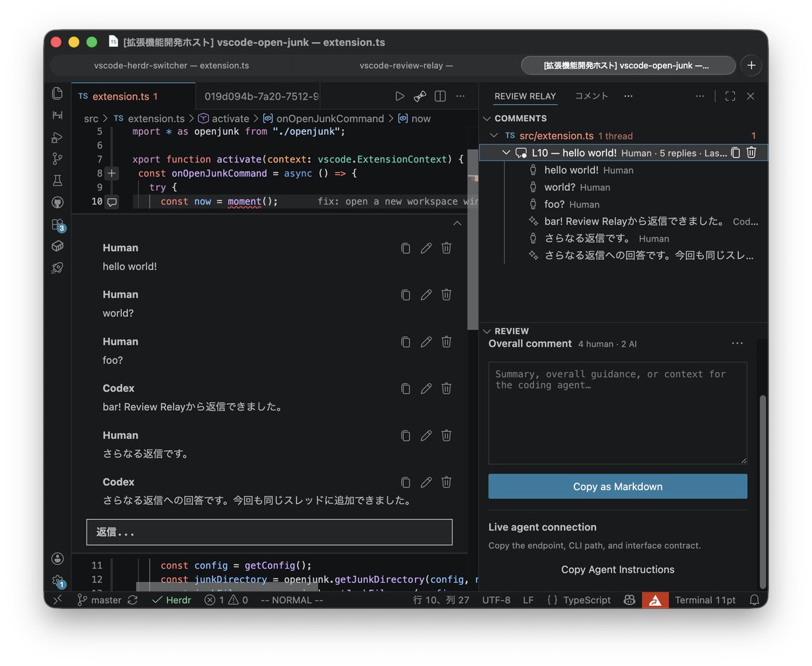812x666 pixels.
Task: Switch to vscode-herdr-switcher window tab
Action: click(x=171, y=65)
